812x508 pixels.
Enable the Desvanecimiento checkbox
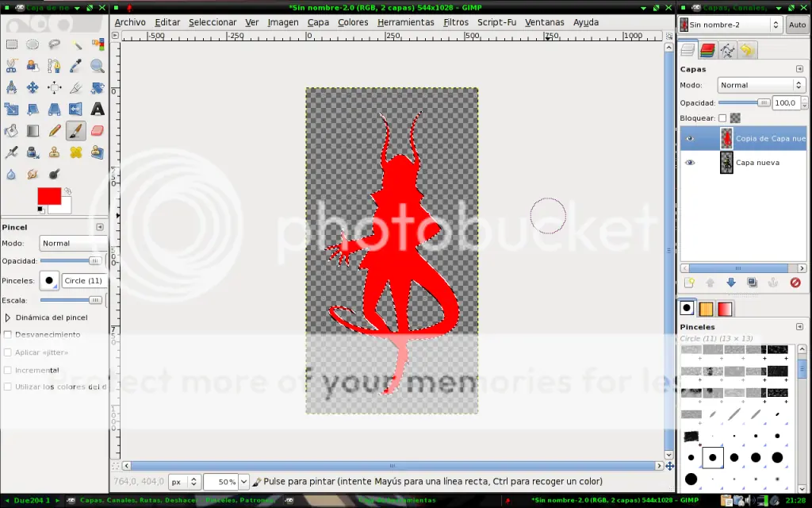coord(8,335)
